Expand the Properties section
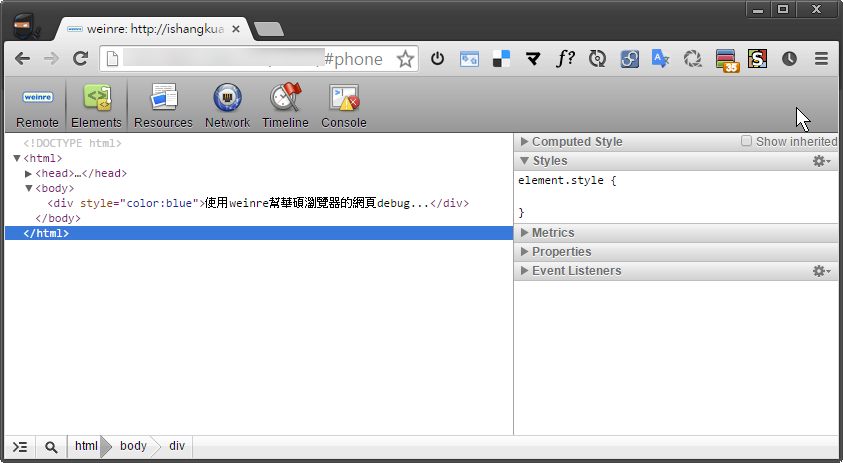843x463 pixels. (561, 252)
